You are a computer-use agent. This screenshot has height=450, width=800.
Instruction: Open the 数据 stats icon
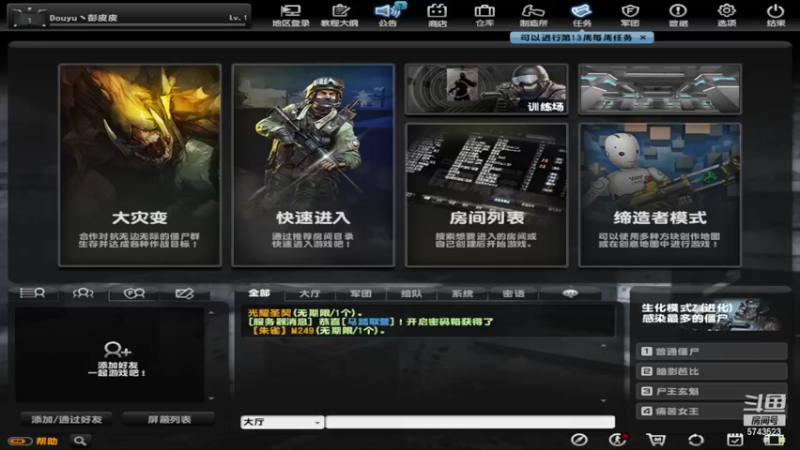678,15
